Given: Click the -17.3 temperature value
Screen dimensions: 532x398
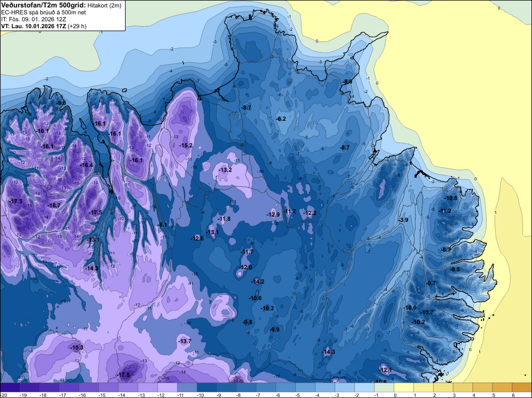Looking at the screenshot, I should (15, 201).
